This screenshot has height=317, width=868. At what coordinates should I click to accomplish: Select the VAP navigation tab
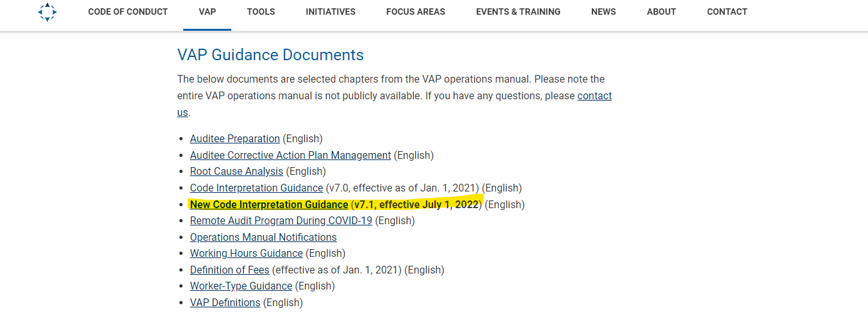(207, 12)
